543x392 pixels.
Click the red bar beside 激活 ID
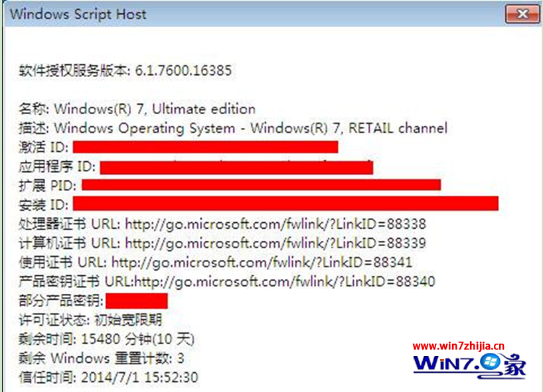coord(205,147)
